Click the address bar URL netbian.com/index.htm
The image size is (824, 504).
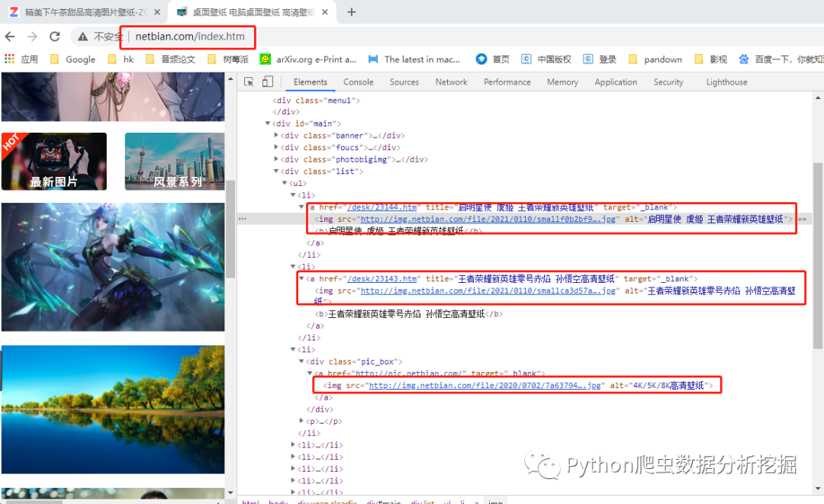(x=190, y=37)
